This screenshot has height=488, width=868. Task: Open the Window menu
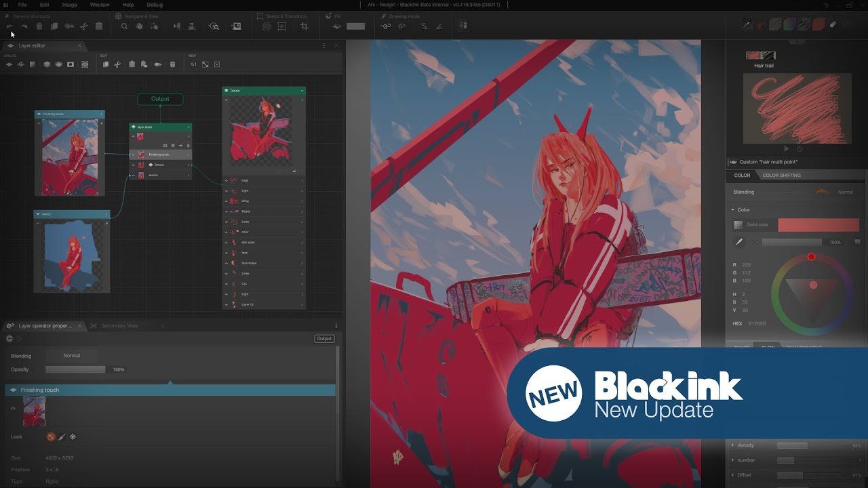[99, 5]
